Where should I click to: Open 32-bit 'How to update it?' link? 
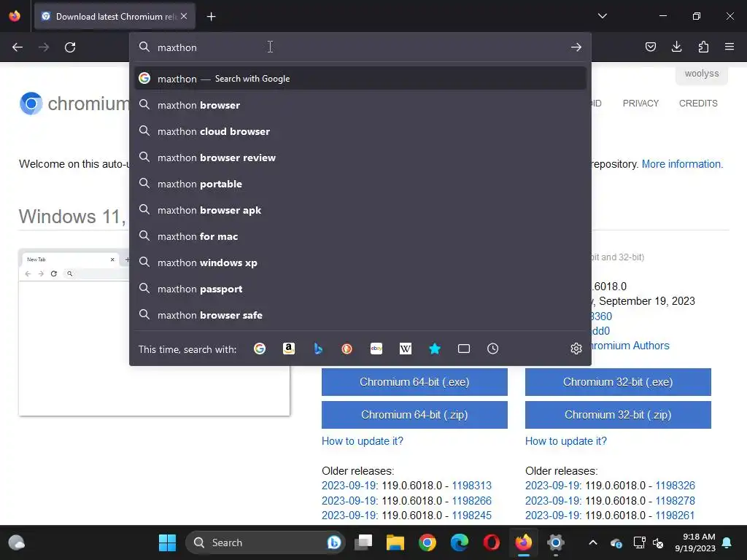click(x=566, y=441)
